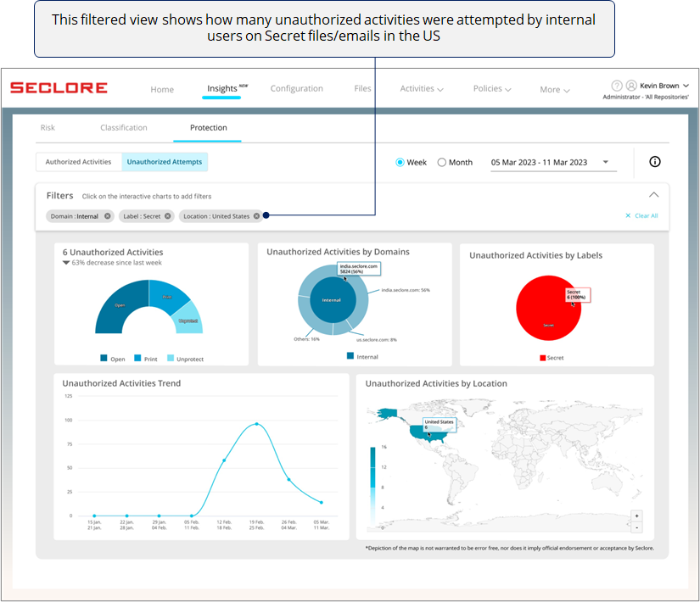
Task: Show Unauthorized Attempts view
Action: [165, 162]
